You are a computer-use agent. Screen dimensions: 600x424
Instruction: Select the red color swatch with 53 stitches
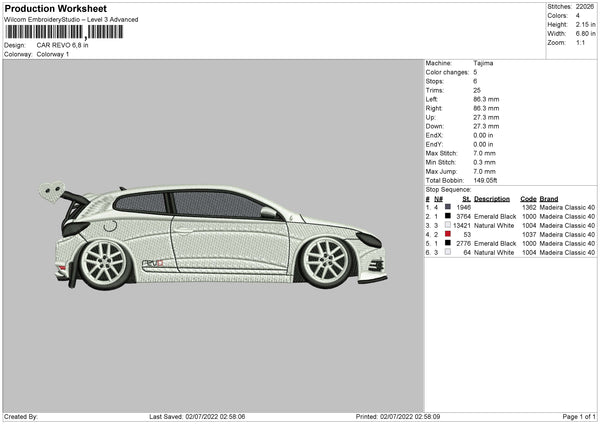pos(447,234)
